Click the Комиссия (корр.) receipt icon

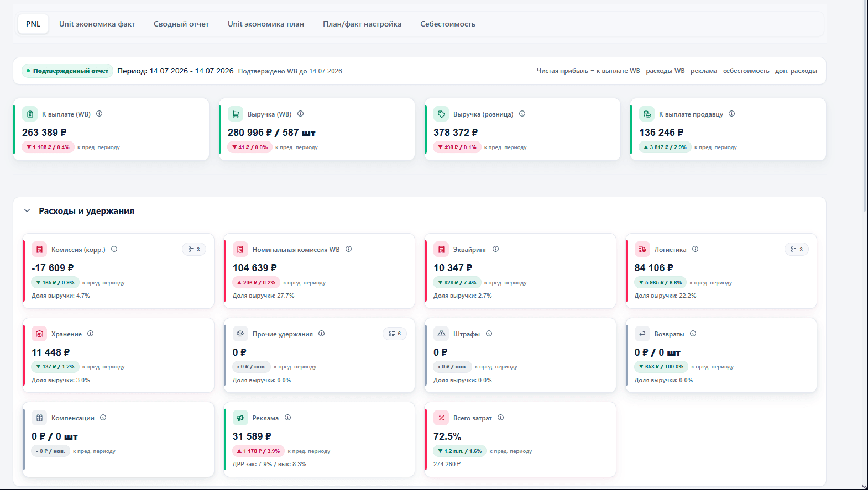coord(39,249)
